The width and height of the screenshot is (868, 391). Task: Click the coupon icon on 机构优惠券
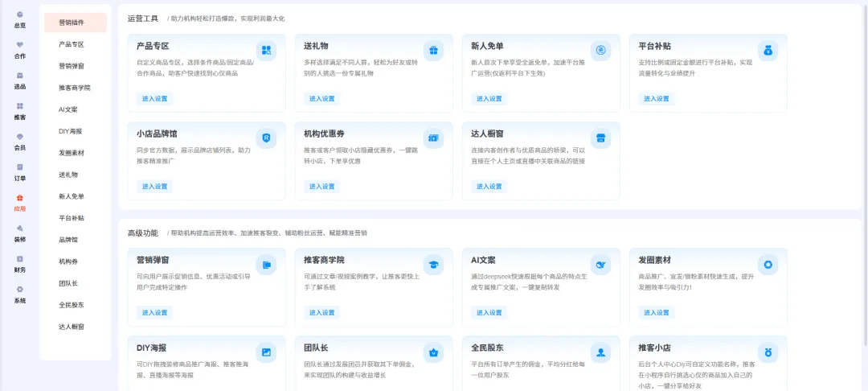[433, 138]
